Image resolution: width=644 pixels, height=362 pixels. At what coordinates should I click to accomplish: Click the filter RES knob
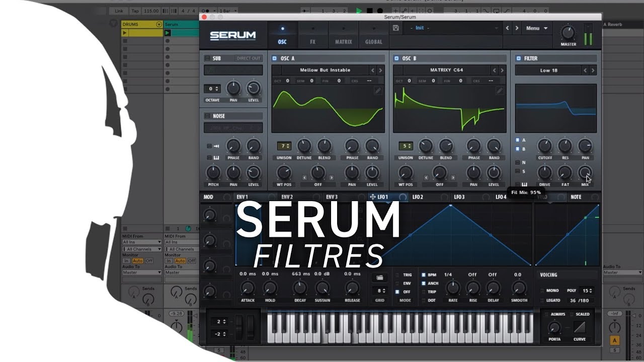565,146
